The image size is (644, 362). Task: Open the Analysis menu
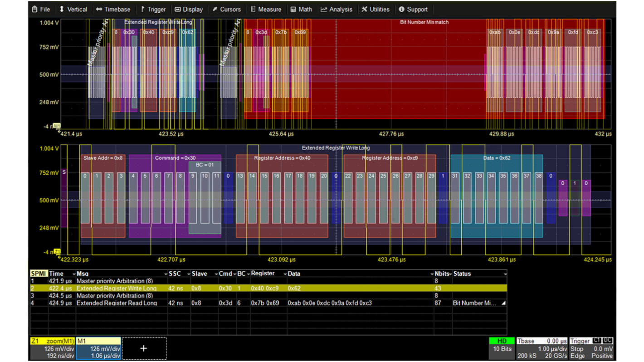336,9
